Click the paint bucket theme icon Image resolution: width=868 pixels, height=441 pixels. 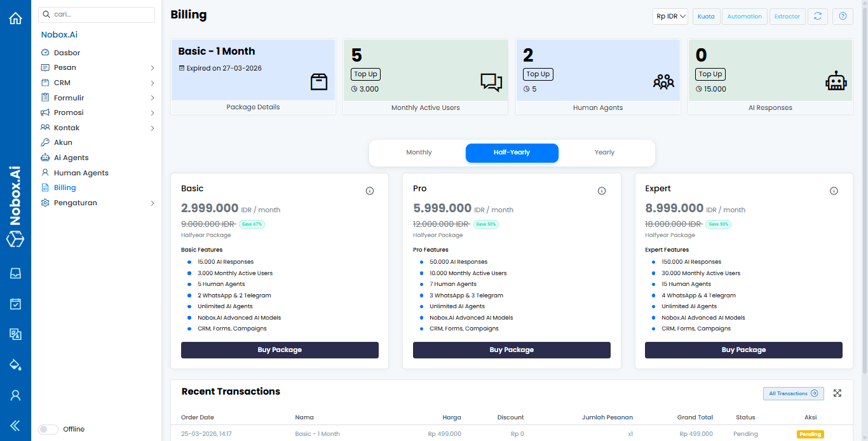(x=15, y=364)
